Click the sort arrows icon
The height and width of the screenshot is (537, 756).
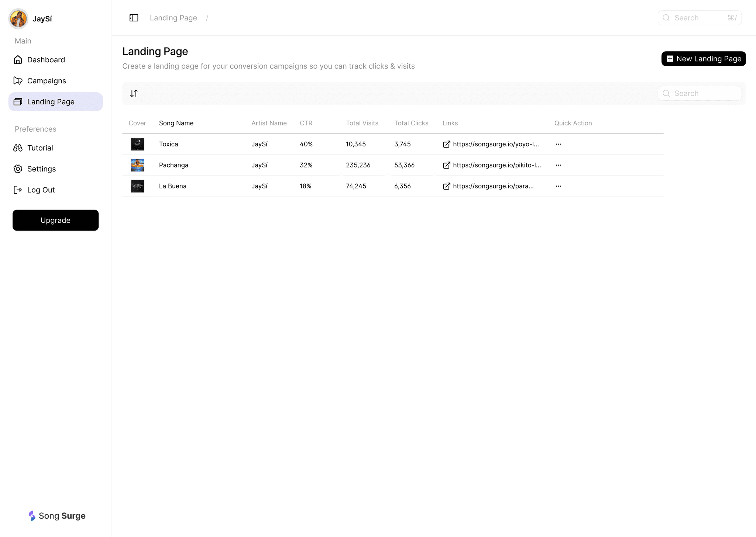tap(134, 93)
